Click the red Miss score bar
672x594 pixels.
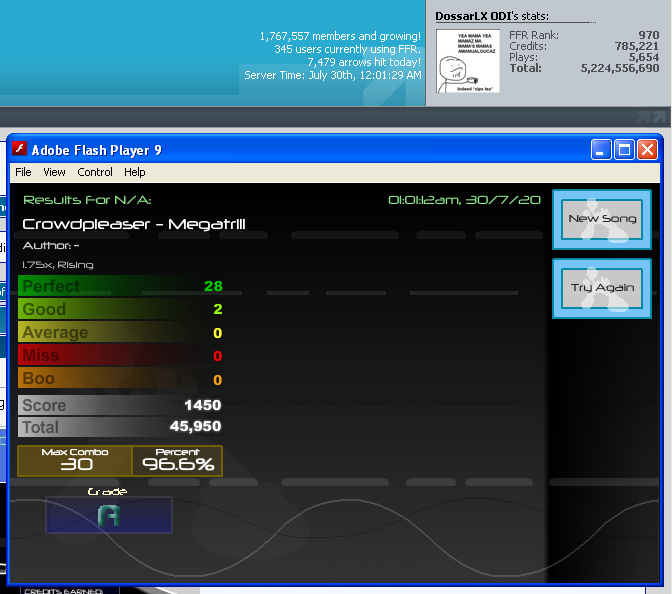coord(120,356)
